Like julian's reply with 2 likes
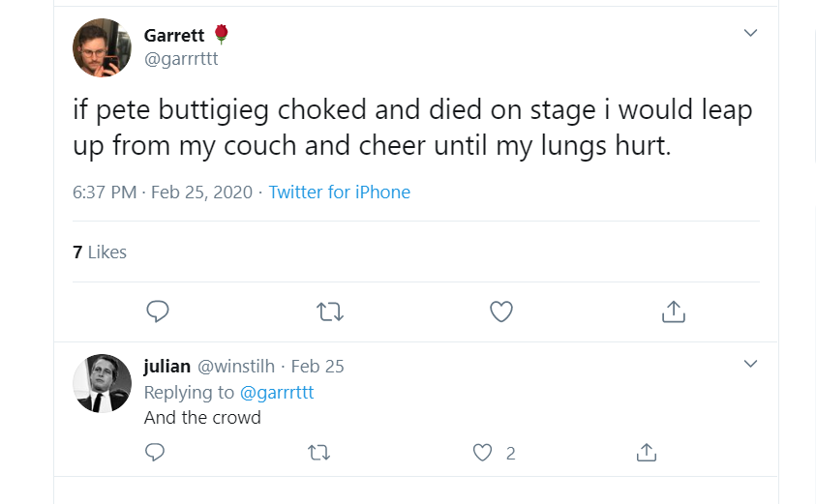This screenshot has width=816, height=504. tap(483, 452)
